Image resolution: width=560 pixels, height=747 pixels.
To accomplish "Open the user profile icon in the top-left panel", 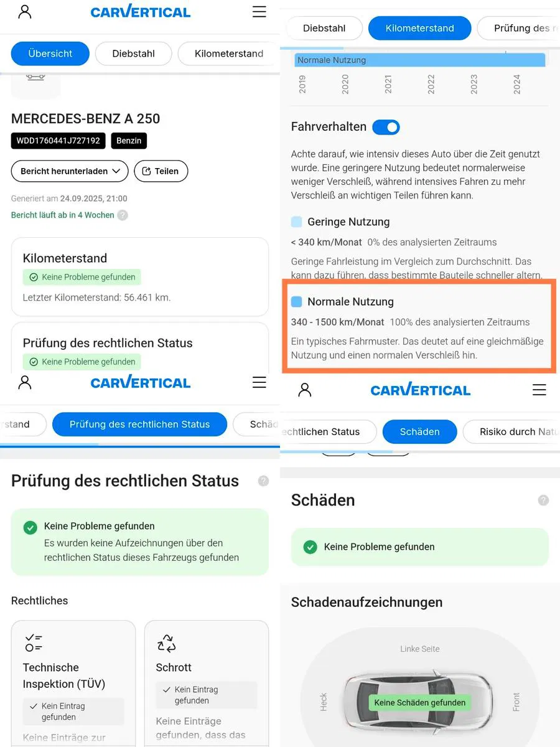I will (25, 12).
